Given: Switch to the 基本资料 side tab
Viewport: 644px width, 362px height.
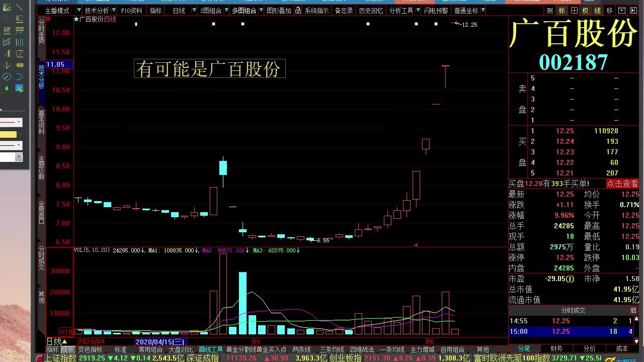Looking at the screenshot, I should pyautogui.click(x=41, y=123).
